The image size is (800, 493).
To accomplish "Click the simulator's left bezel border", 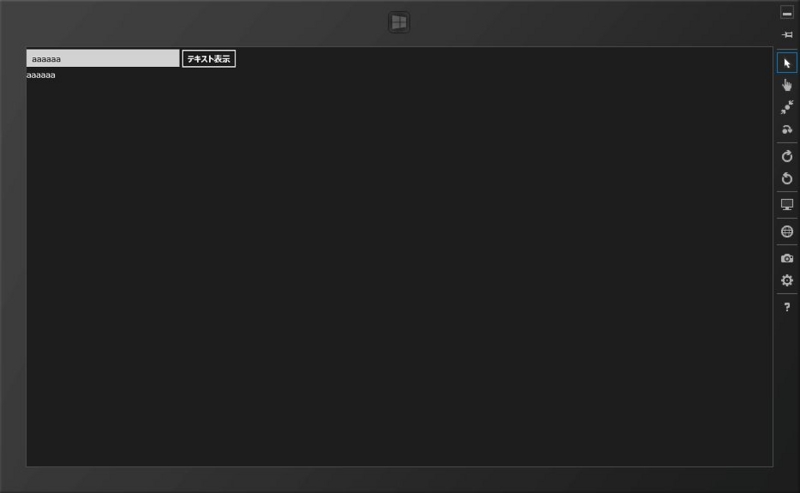I will tap(13, 255).
